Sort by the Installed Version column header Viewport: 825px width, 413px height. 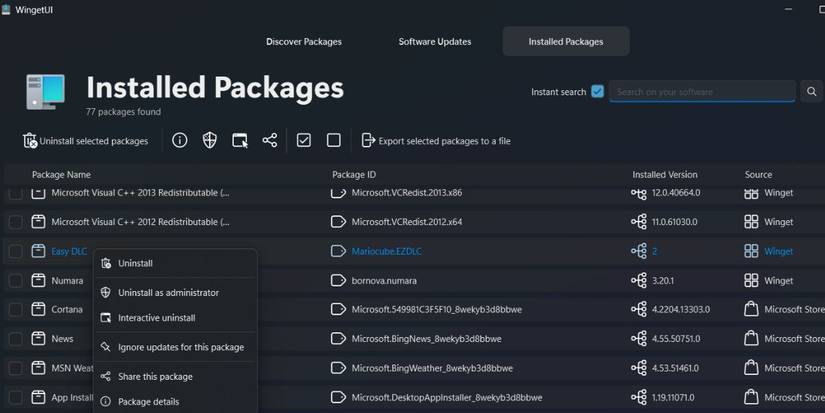point(664,175)
